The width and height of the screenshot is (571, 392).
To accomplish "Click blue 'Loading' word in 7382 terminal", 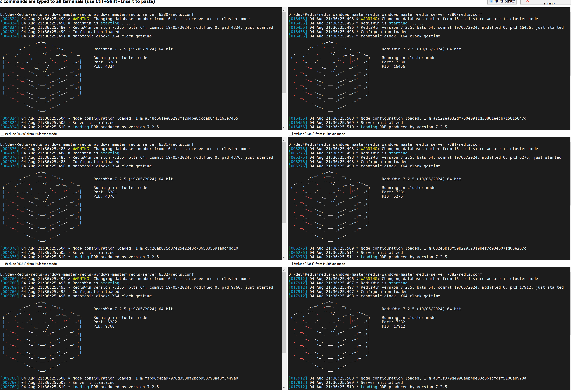I will (369, 387).
